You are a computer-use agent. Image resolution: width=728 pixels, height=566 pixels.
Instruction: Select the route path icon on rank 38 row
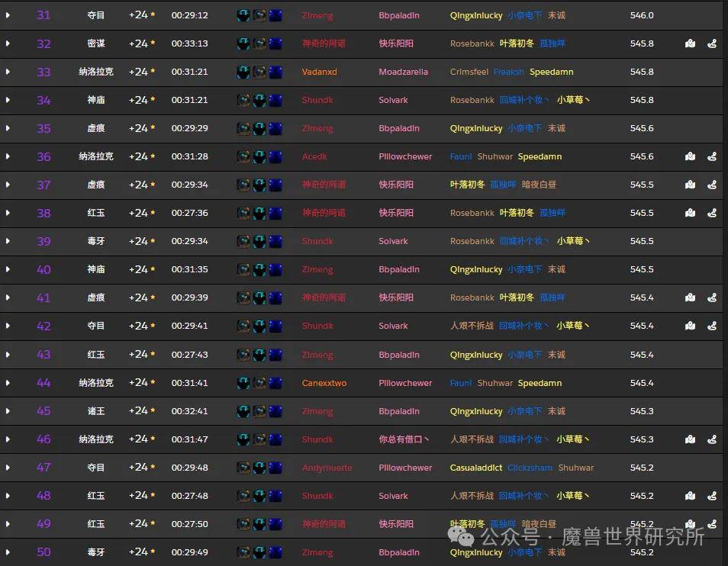(x=712, y=213)
